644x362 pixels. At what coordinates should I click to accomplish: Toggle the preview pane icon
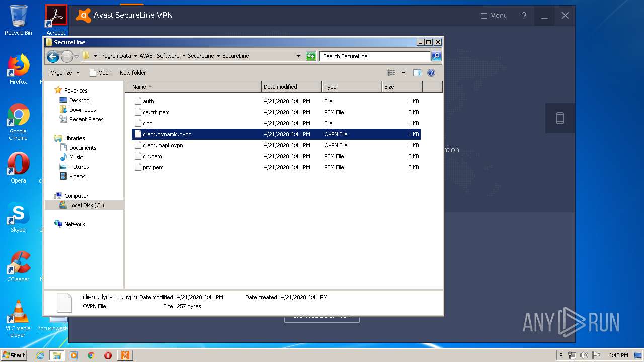tap(417, 73)
